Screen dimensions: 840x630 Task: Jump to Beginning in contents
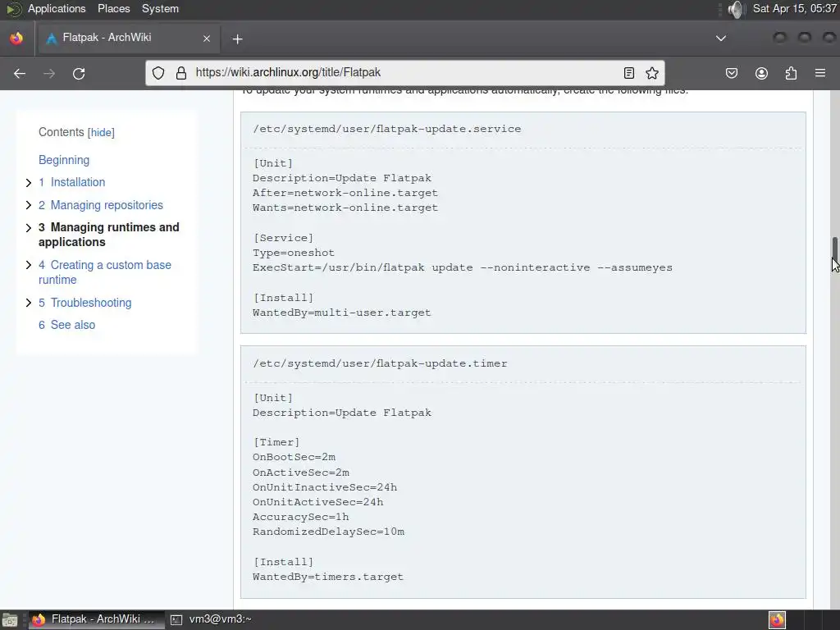pyautogui.click(x=64, y=160)
